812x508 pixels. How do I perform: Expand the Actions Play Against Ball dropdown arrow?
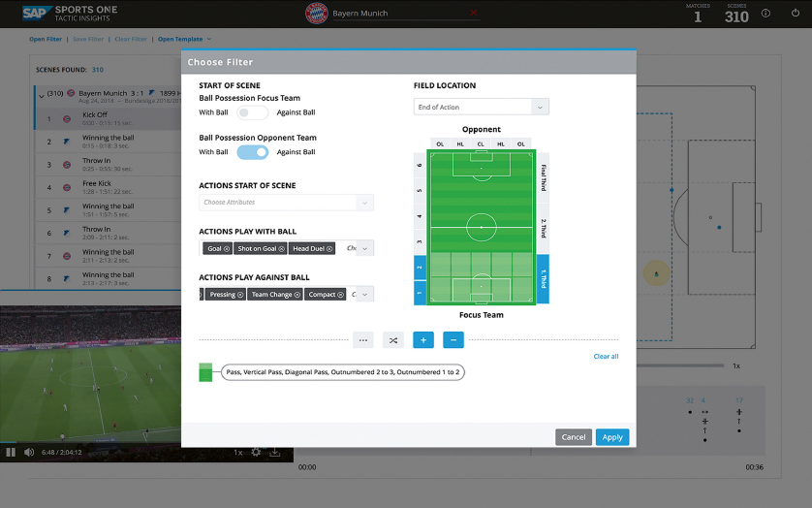(x=364, y=295)
